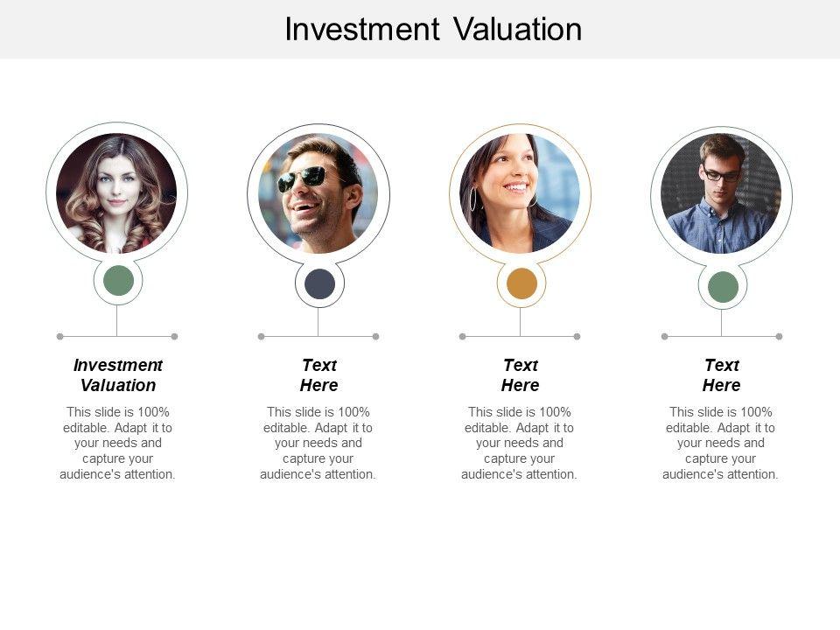Select the orange circle marker
Image resolution: width=840 pixels, height=630 pixels.
521,283
